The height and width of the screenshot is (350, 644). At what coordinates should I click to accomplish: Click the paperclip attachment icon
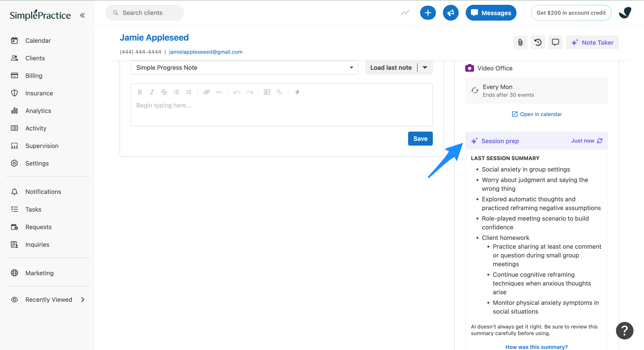tap(520, 42)
